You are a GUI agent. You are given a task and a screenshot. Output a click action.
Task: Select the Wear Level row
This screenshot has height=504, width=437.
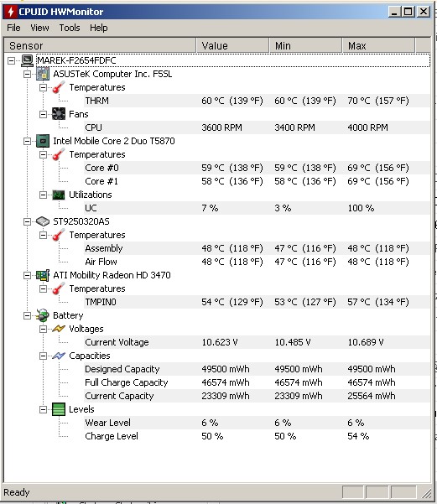coord(257,423)
